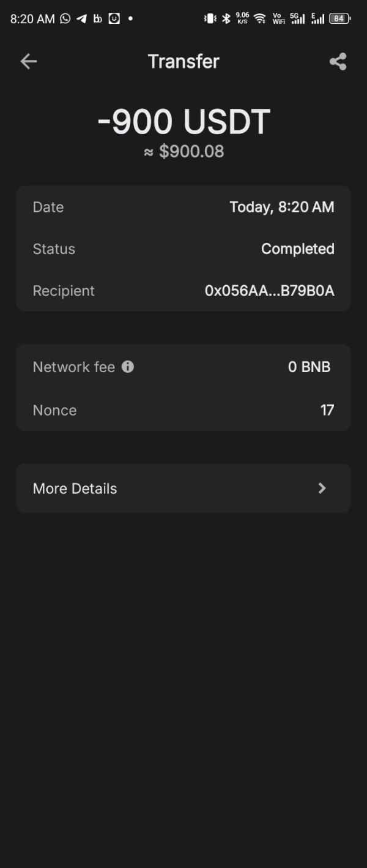Image resolution: width=367 pixels, height=868 pixels.
Task: Tap the share icon in header
Action: tap(338, 61)
